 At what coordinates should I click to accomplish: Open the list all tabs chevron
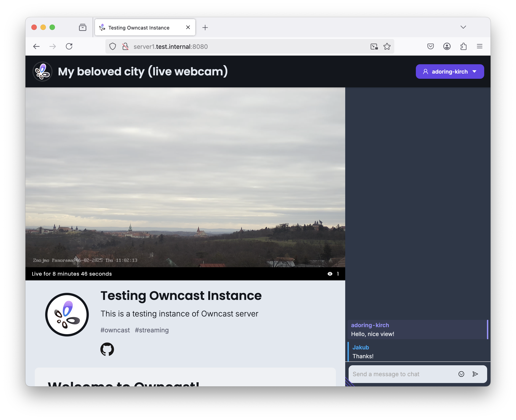point(463,27)
